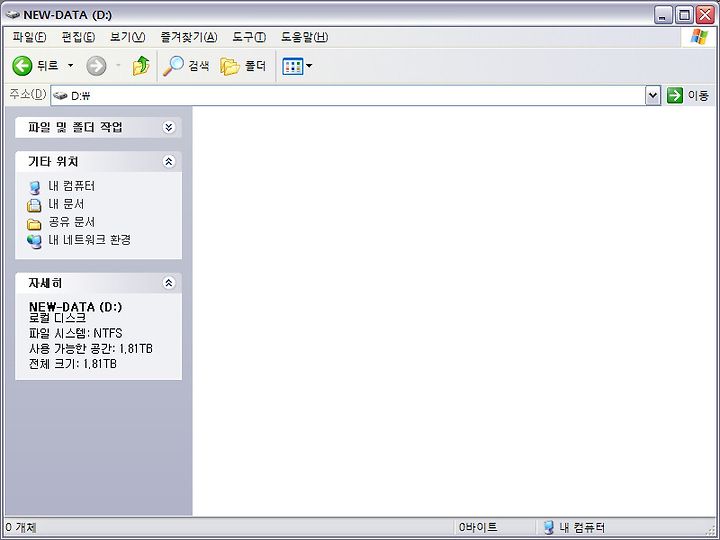Open the 즐겨찾기(A) menu
720x540 pixels.
click(x=188, y=37)
